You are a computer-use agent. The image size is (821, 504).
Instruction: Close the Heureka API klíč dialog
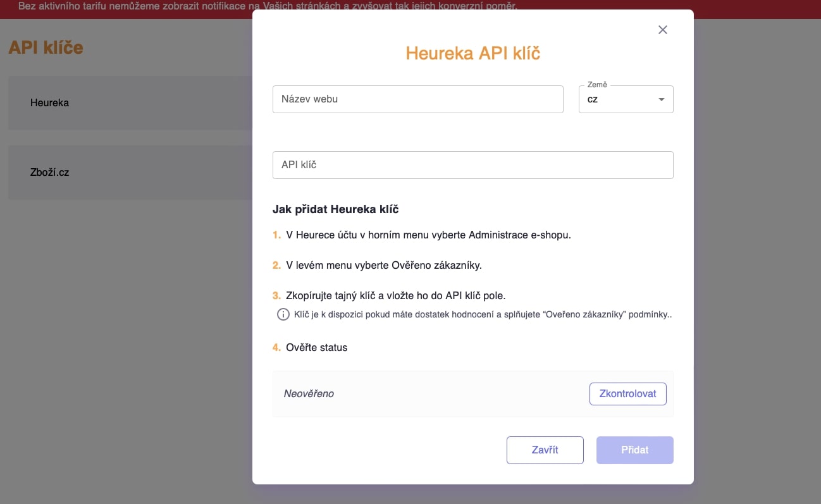(x=663, y=30)
